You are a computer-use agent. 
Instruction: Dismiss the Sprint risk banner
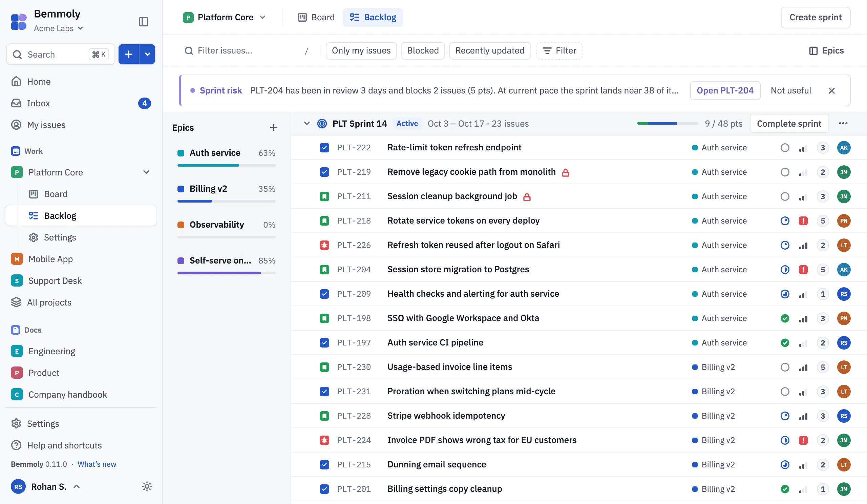(x=831, y=90)
